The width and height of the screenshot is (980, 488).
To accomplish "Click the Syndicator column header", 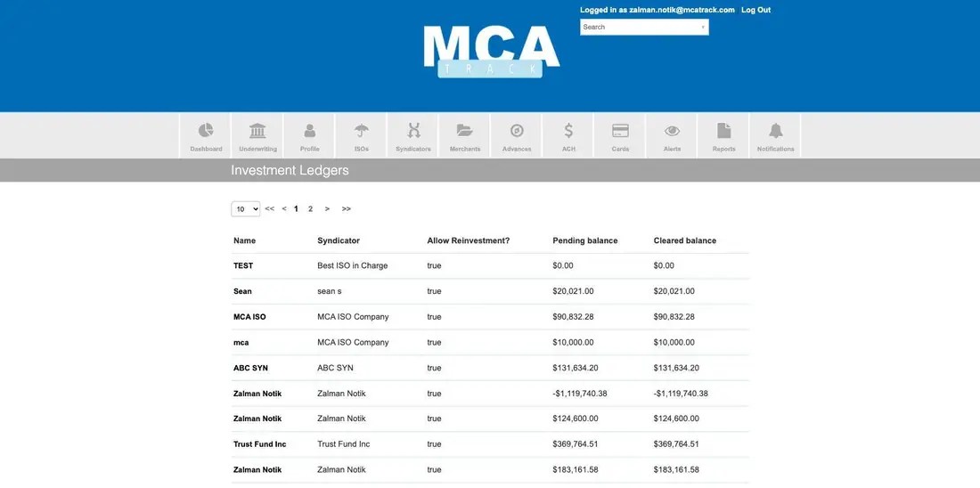I will pos(339,240).
